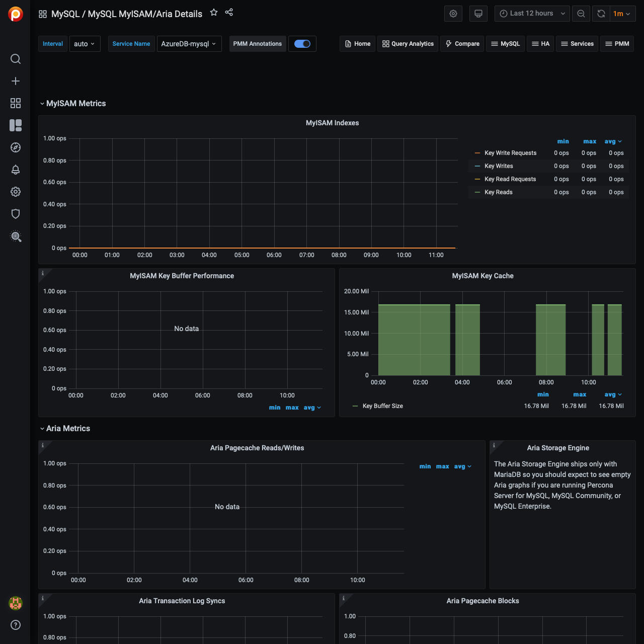
Task: Open the Service Name AzureDB-mysql dropdown
Action: tap(189, 44)
